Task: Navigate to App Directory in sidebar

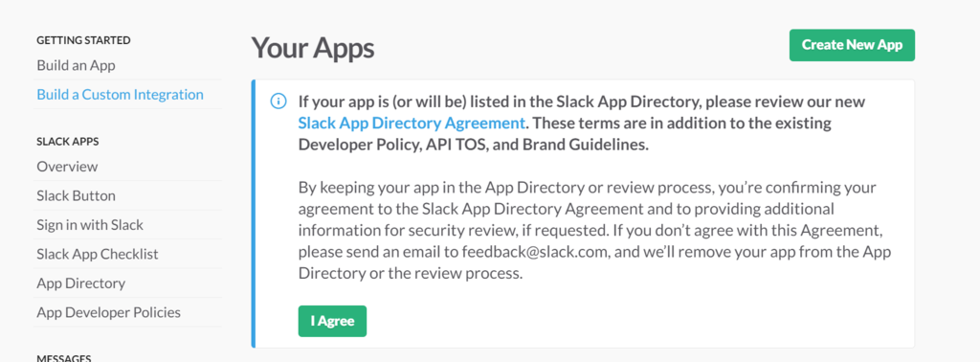Action: click(81, 283)
